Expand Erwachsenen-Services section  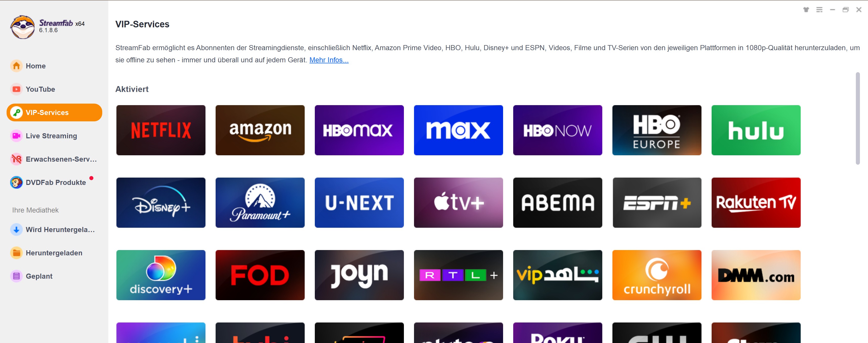pyautogui.click(x=54, y=159)
